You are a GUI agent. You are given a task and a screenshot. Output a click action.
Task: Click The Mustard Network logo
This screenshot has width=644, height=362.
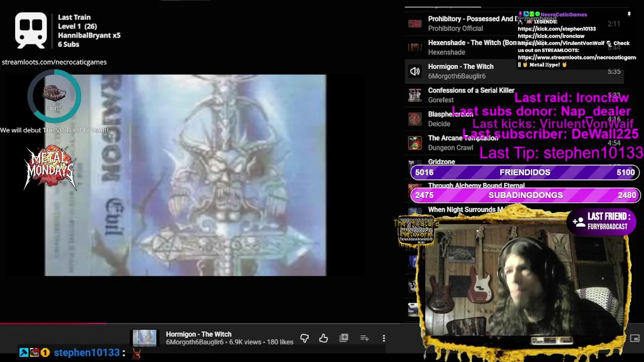point(416,231)
